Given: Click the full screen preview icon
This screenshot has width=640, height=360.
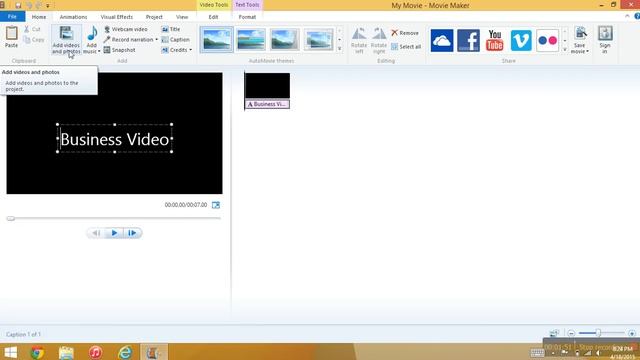Looking at the screenshot, I should pos(216,205).
